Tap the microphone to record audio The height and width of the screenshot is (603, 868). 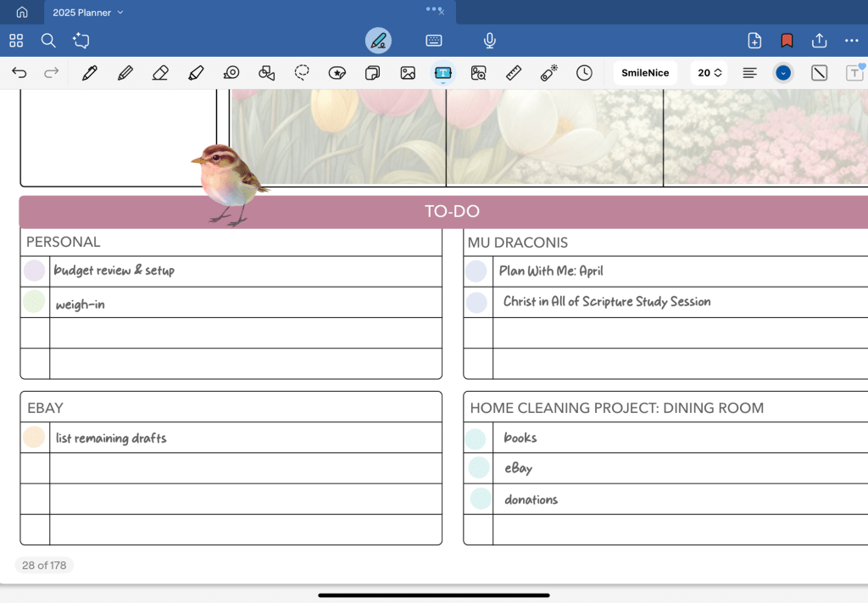pos(489,41)
